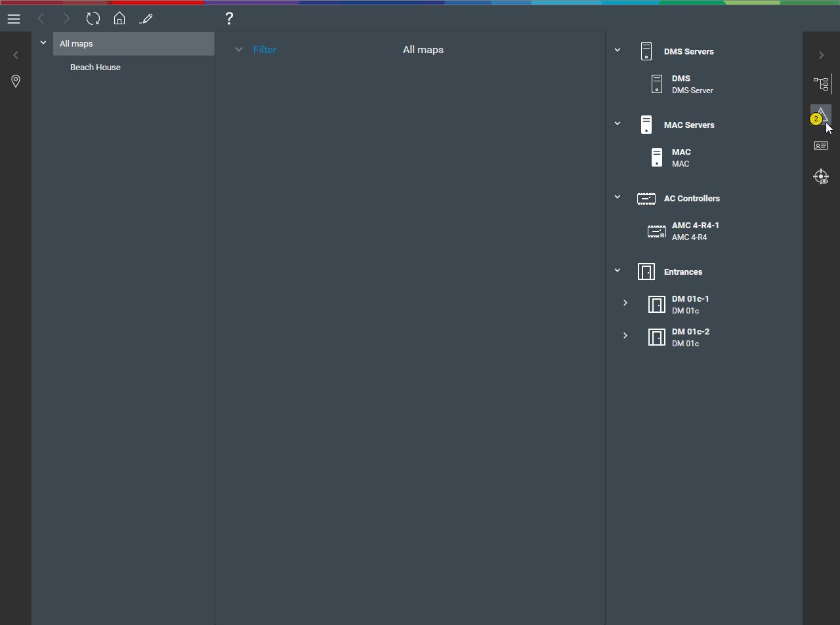
Task: Click the DMS Servers group icon
Action: coord(646,51)
